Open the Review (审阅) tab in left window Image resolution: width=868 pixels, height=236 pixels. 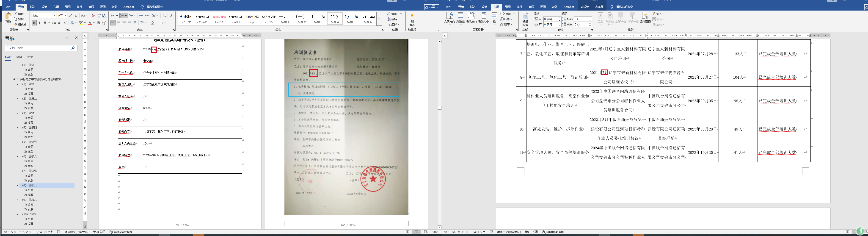[91, 7]
